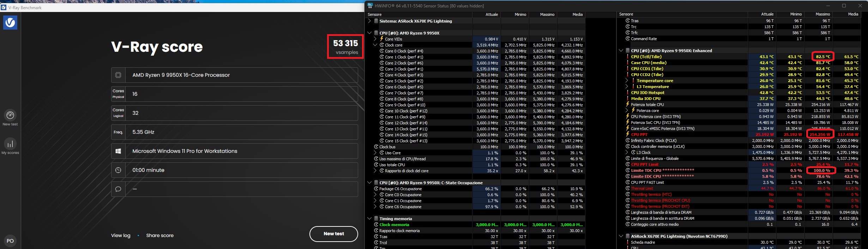Click Attuale column header in left panel
The height and width of the screenshot is (249, 868).
click(x=486, y=14)
